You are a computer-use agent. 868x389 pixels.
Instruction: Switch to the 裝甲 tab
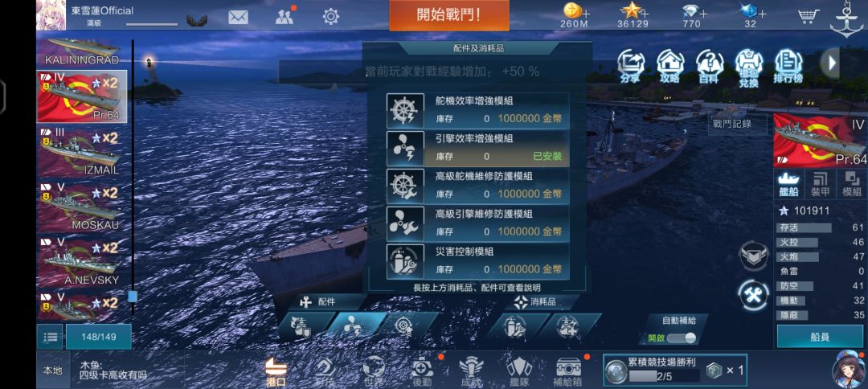(x=820, y=185)
